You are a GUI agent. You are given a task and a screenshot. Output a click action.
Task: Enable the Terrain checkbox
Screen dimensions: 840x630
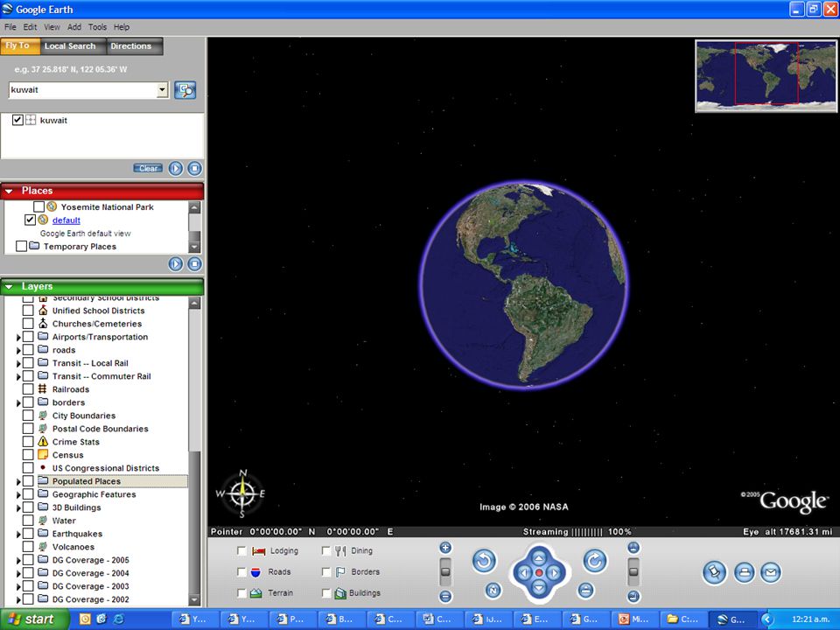coord(241,593)
